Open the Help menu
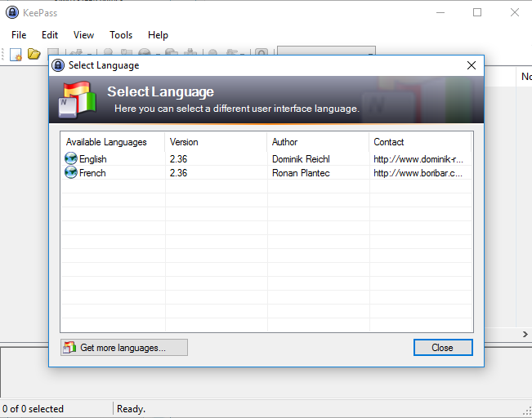This screenshot has width=532, height=418. pos(158,35)
